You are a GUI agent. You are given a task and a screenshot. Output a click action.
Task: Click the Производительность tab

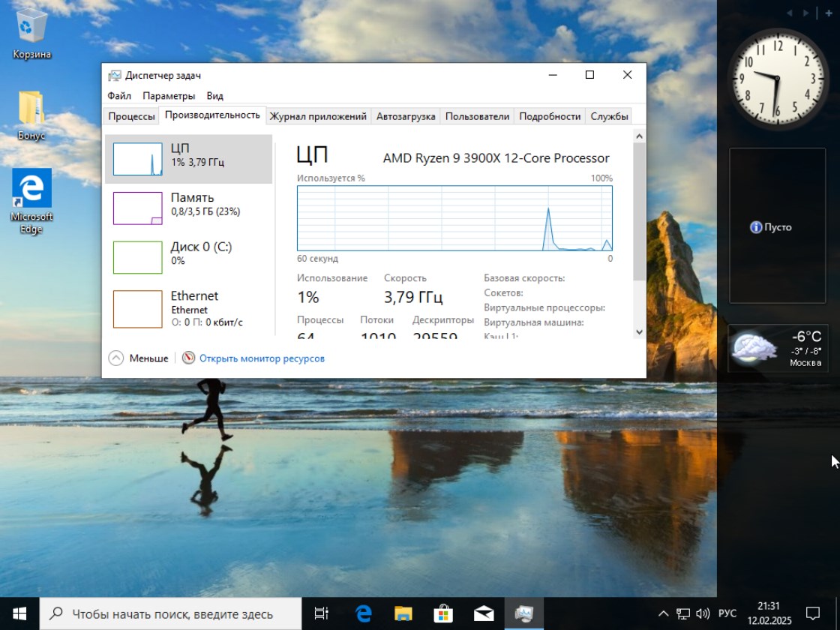[212, 115]
